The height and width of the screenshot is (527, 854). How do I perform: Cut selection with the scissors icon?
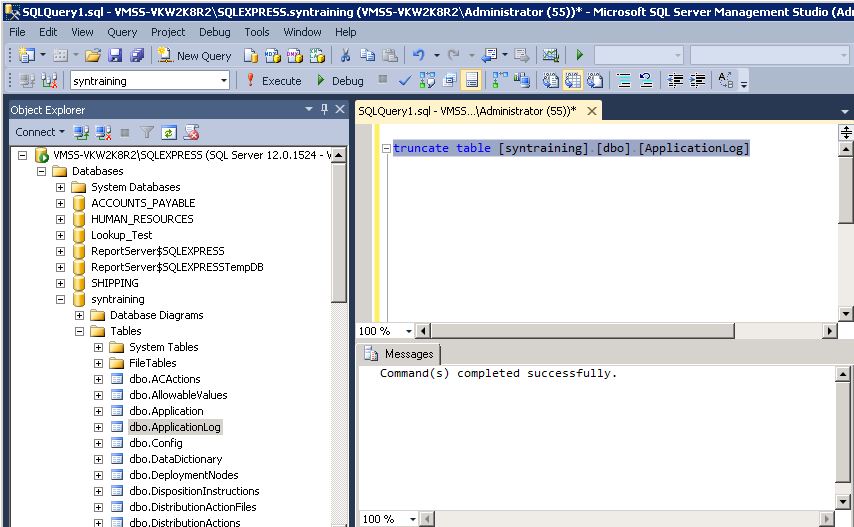point(345,55)
